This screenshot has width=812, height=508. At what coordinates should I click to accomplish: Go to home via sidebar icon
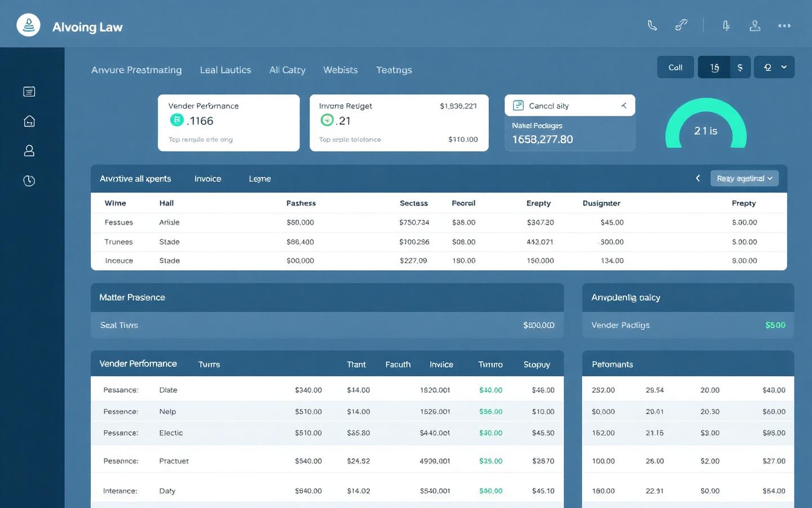29,121
